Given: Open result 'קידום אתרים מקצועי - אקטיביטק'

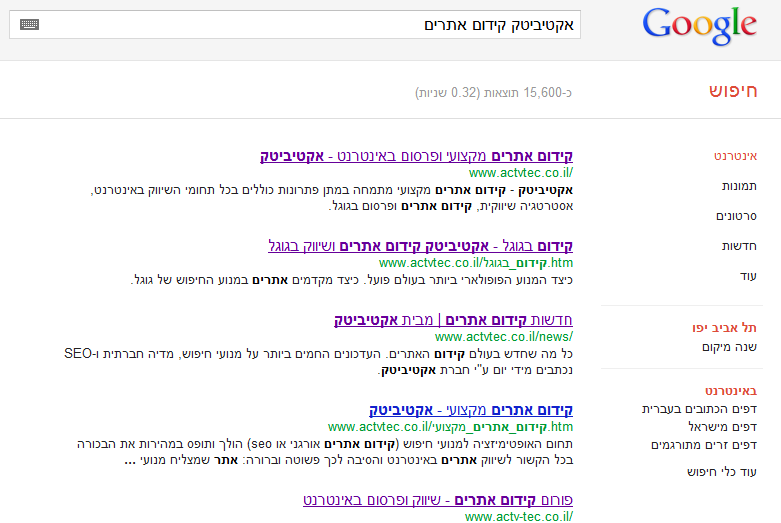Looking at the screenshot, I should click(x=471, y=410).
